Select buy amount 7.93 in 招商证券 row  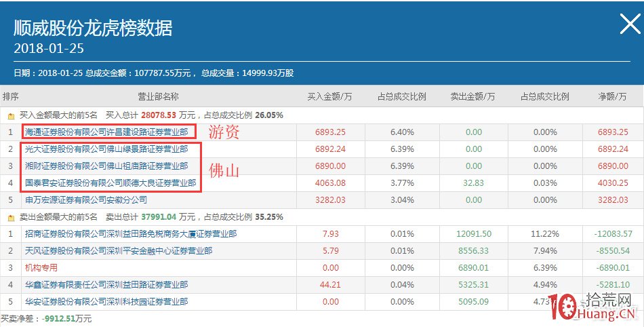pyautogui.click(x=331, y=234)
